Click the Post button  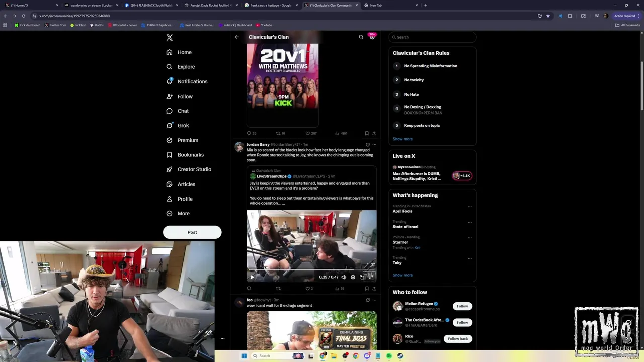tap(192, 232)
